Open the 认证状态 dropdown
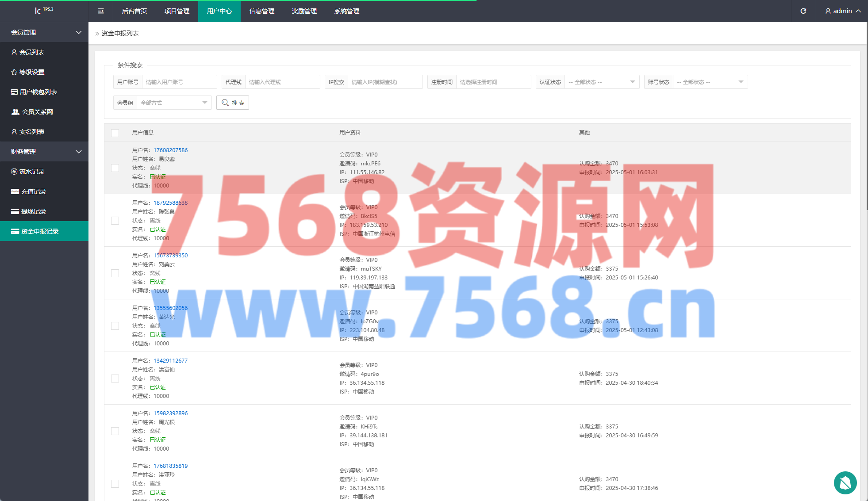868x501 pixels. (602, 82)
